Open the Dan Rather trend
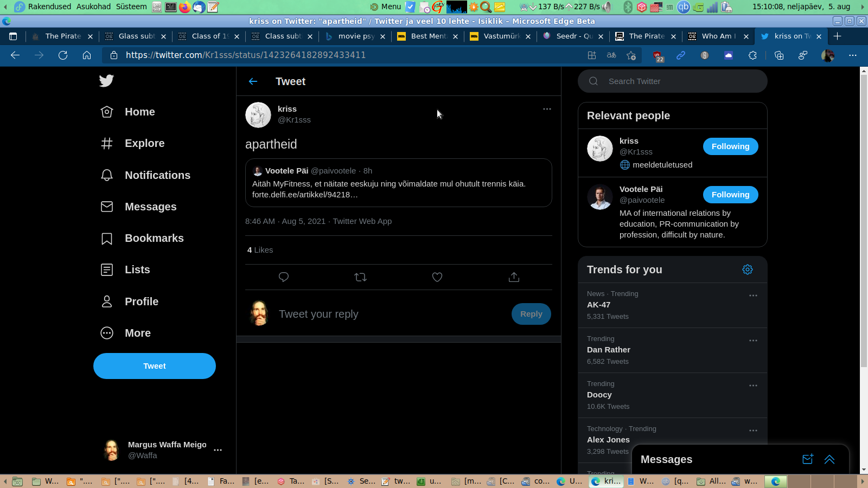Screen dimensions: 868x488 coord(673,350)
